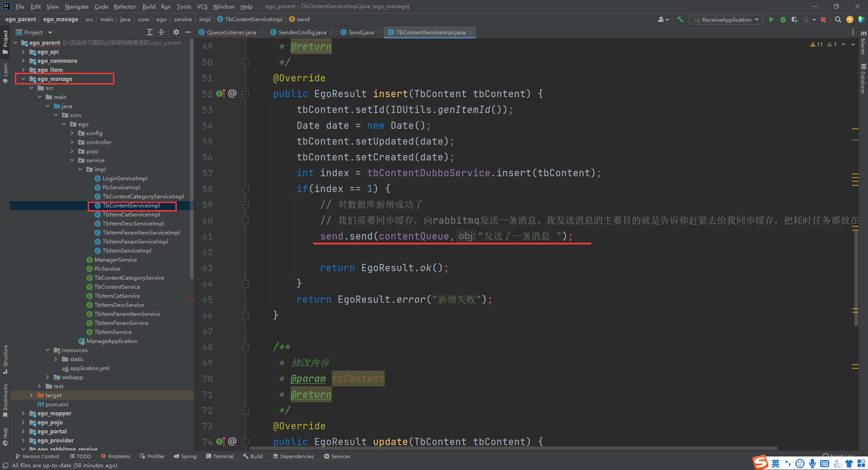The width and height of the screenshot is (868, 470).
Task: Collapse the ego_manage module node
Action: [23, 79]
